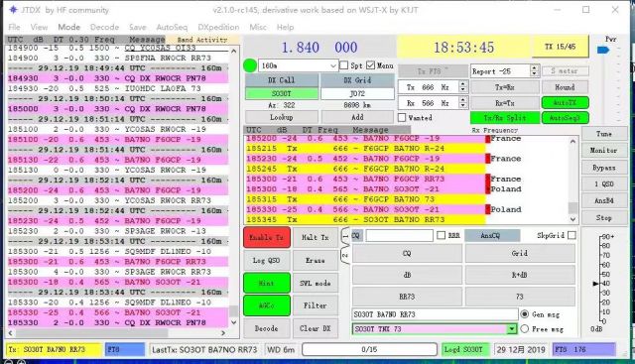Select message tab 1
Screen dimensions: 635x364
(345, 236)
